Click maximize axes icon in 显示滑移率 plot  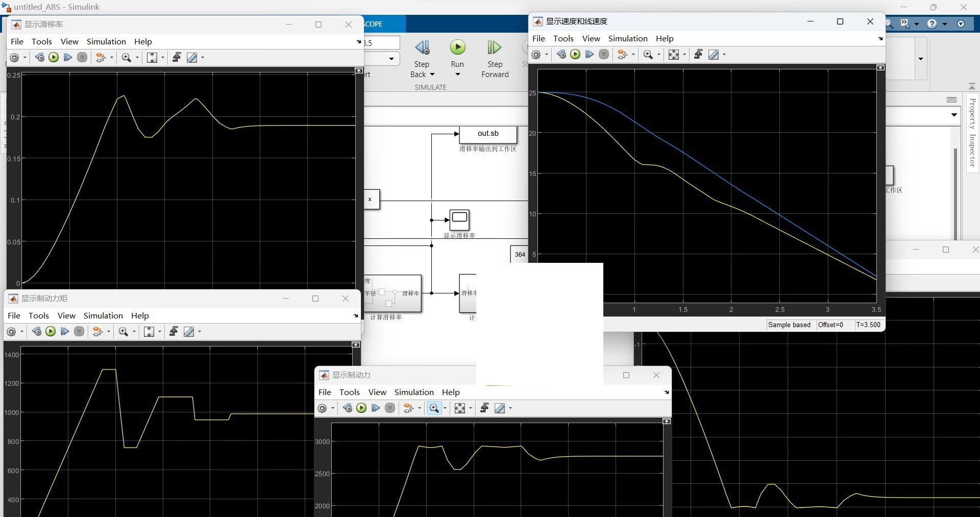[359, 70]
